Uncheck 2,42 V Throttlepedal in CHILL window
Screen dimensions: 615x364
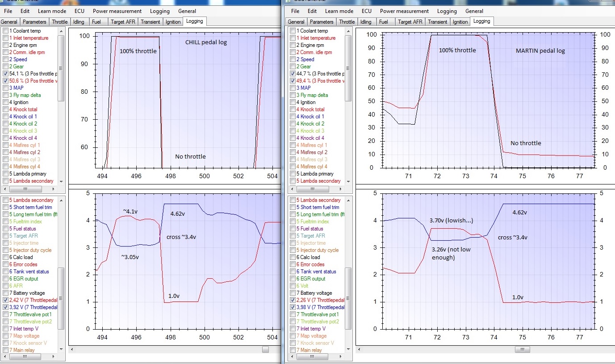(5, 300)
